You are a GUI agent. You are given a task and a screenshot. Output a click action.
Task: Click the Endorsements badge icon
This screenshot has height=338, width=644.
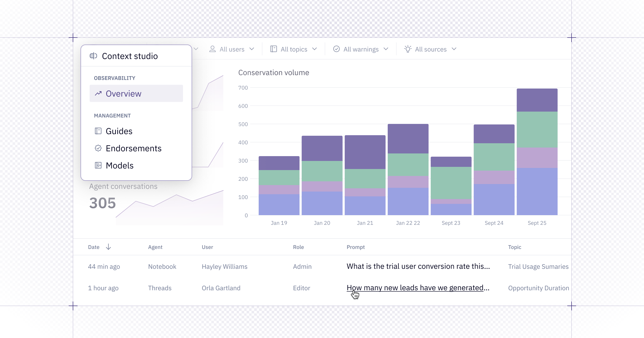coord(98,148)
